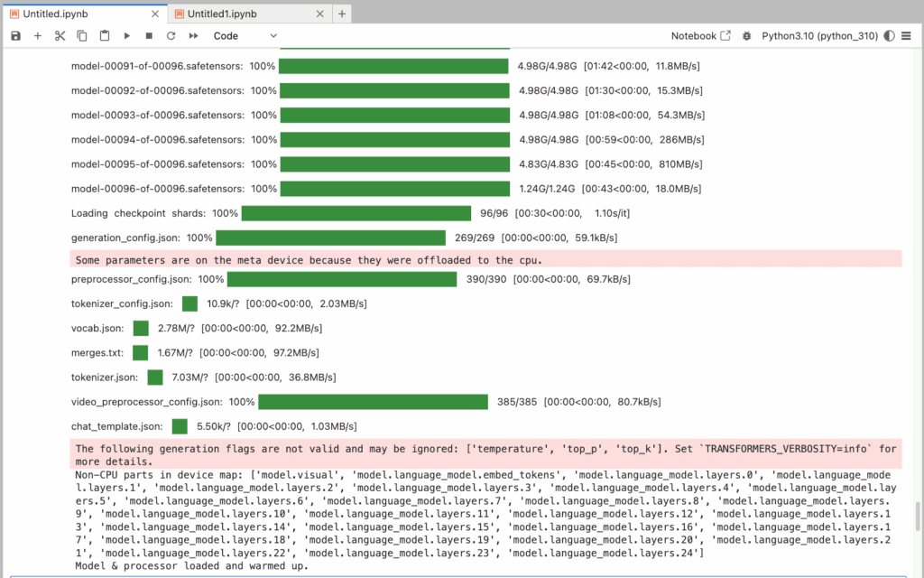Switch kernel via Python3.10 (python_310) label
Viewport: 924px width, 578px height.
[x=819, y=36]
